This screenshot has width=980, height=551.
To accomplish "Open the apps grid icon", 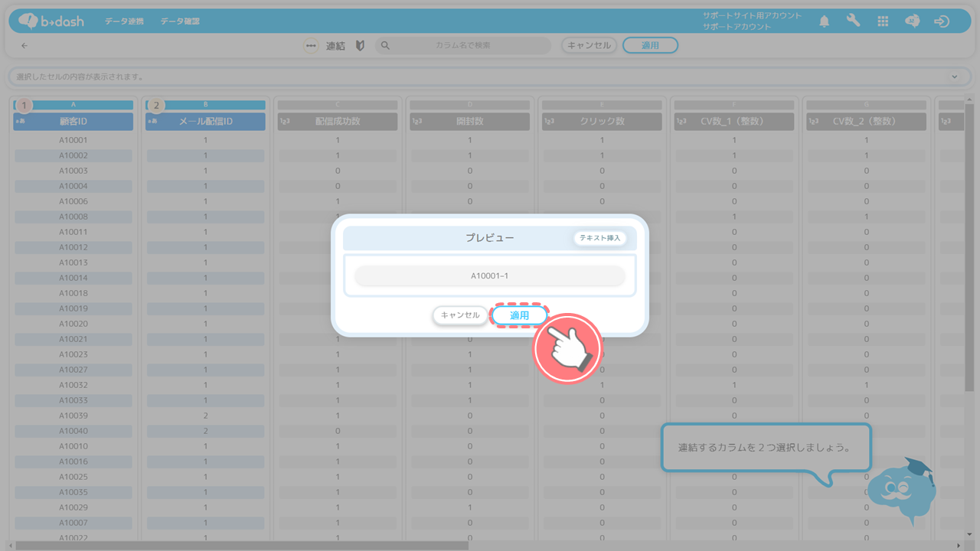I will click(x=883, y=21).
